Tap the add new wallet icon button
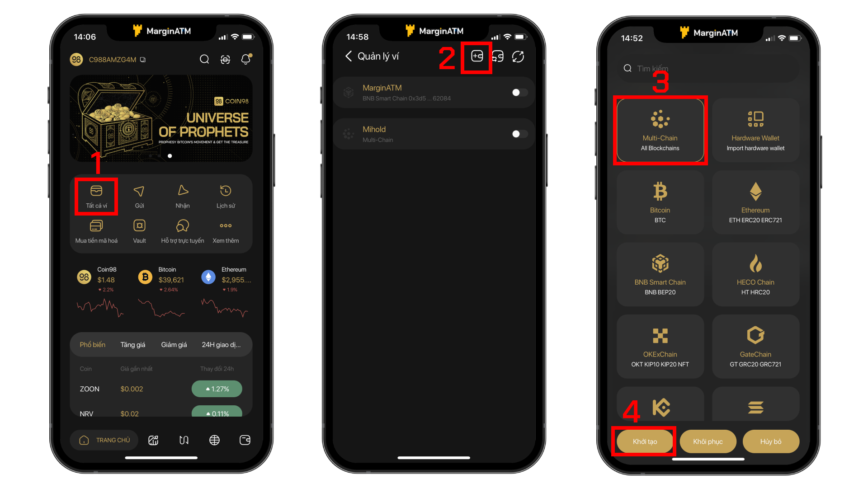The image size is (868, 488). [x=477, y=56]
